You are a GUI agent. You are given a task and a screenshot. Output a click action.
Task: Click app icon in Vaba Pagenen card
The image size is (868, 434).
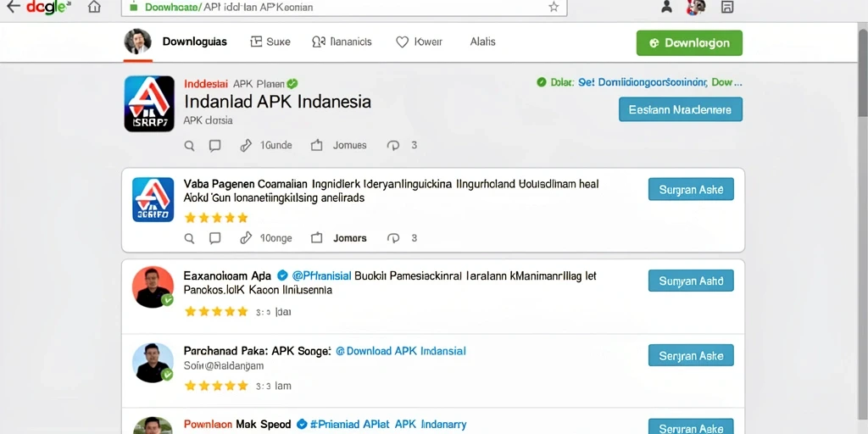pyautogui.click(x=153, y=200)
